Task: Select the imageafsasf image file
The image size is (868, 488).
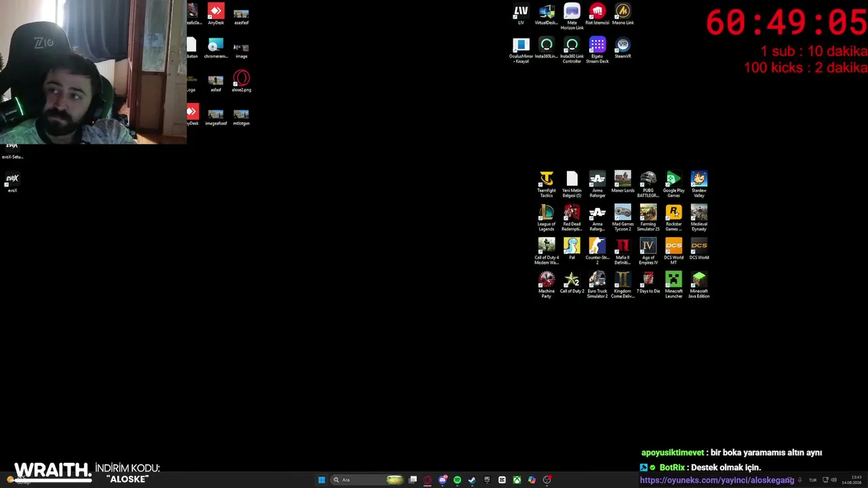Action: point(216,117)
